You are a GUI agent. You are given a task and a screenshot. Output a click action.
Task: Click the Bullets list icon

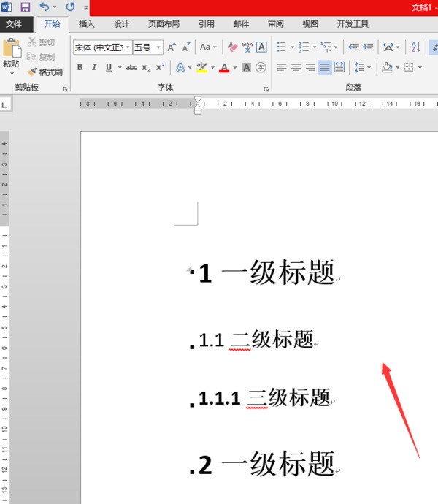(x=281, y=47)
